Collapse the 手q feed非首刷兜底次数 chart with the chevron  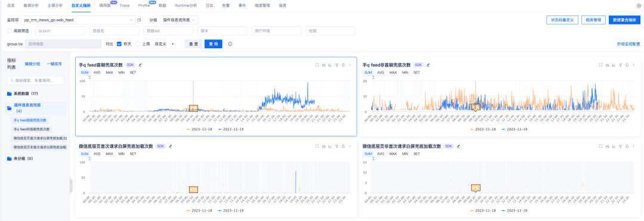point(373,77)
